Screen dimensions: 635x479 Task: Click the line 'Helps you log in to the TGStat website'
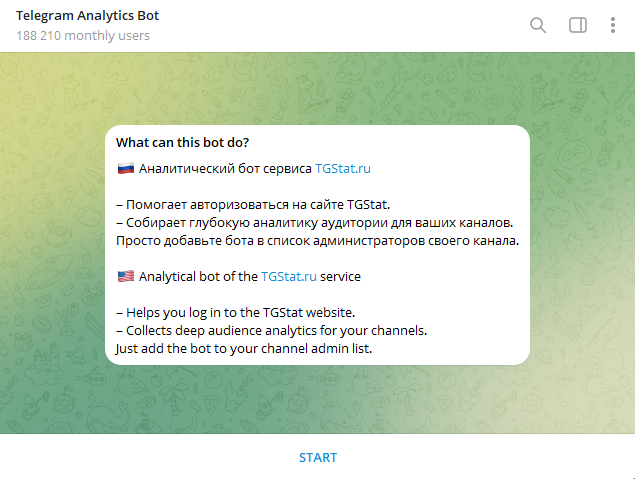coord(236,313)
